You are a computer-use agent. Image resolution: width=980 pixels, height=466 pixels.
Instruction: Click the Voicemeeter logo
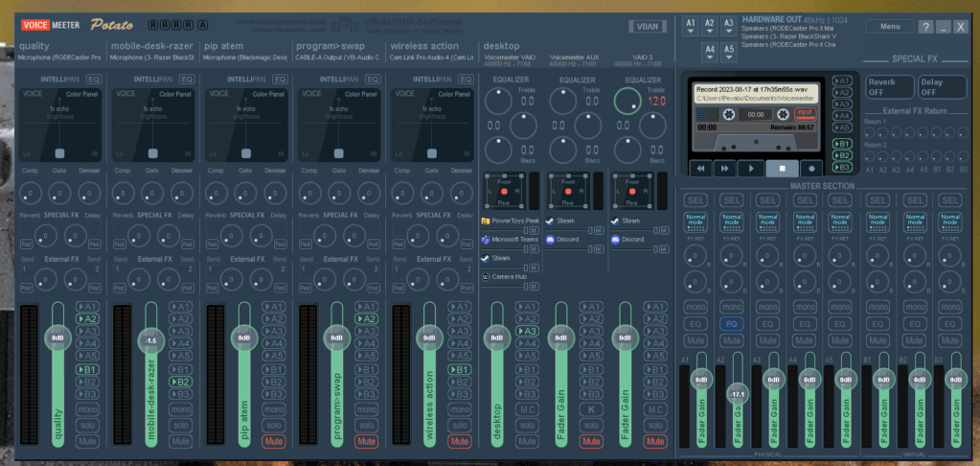[51, 25]
